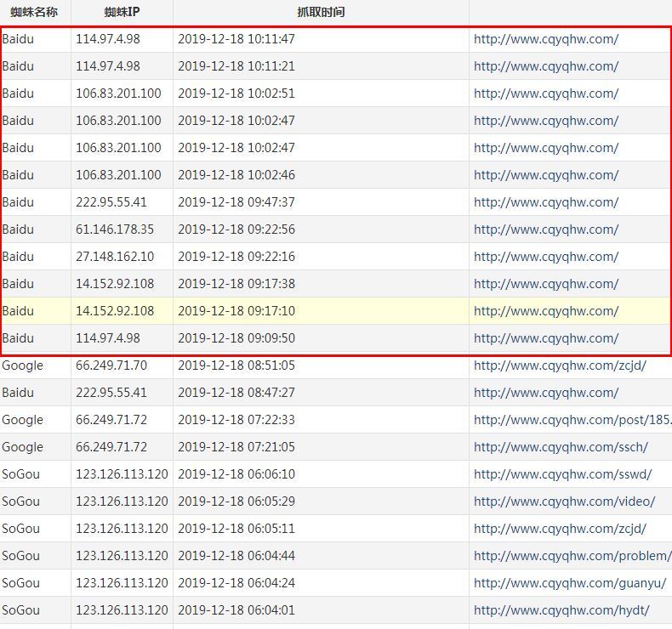Select IP 66.249.71.72 in 07:21:05 row
The width and height of the screenshot is (672, 629).
pyautogui.click(x=111, y=447)
